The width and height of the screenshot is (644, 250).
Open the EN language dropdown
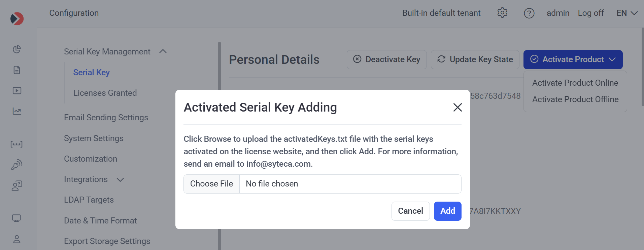pyautogui.click(x=627, y=13)
